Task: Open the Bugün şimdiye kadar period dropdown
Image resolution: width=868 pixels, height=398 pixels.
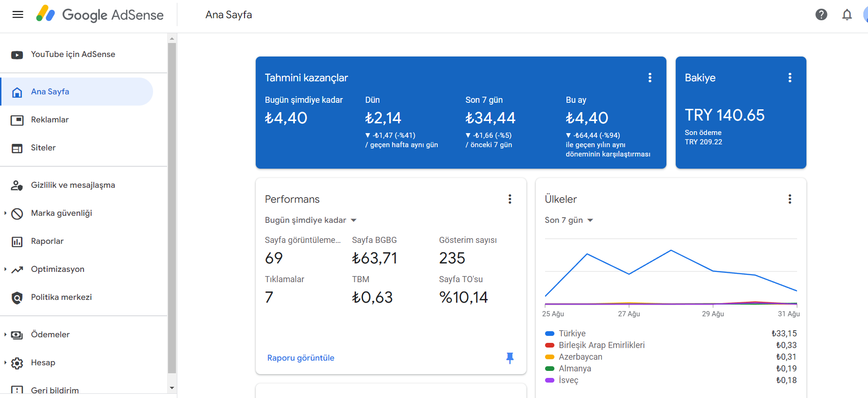Action: point(311,220)
